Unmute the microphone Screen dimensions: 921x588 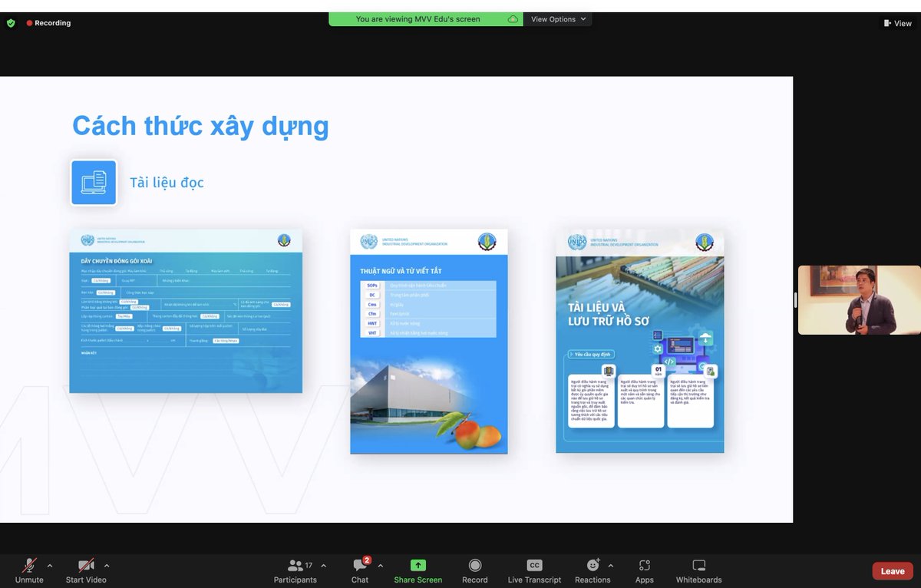[29, 571]
